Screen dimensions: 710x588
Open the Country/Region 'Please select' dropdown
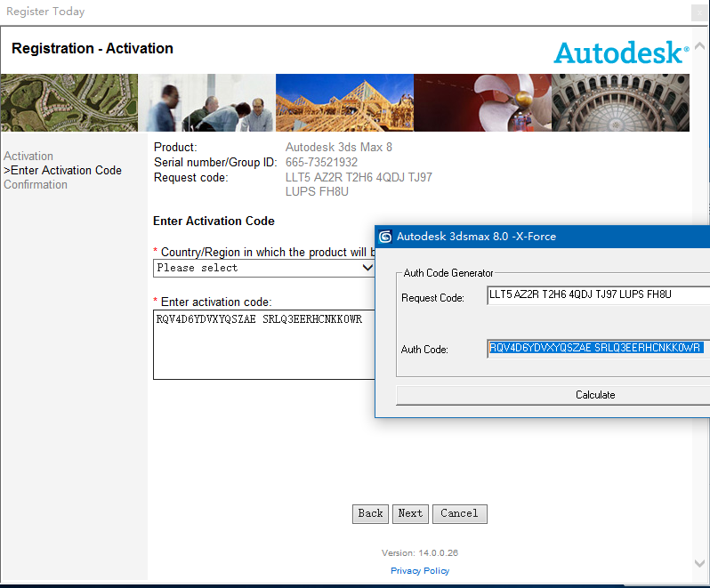[264, 268]
